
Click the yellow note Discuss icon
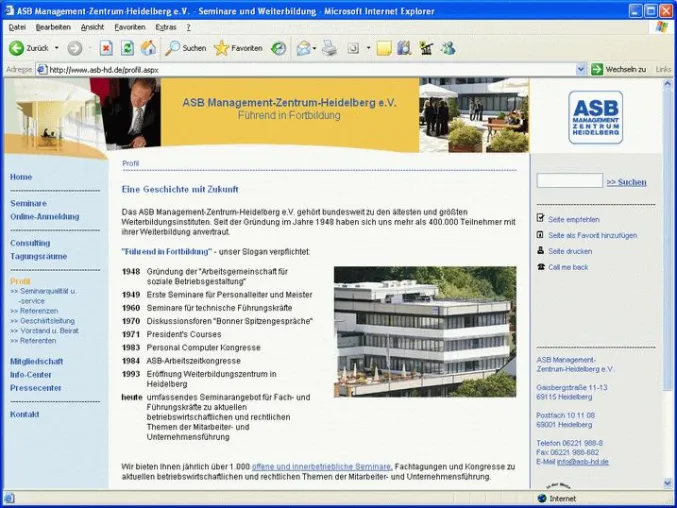point(384,48)
